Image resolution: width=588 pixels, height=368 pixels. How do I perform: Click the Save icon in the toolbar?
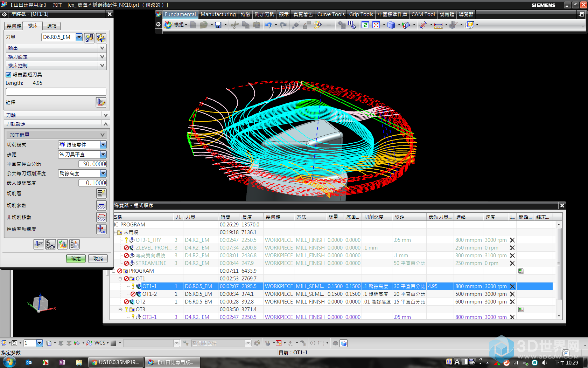tap(218, 25)
